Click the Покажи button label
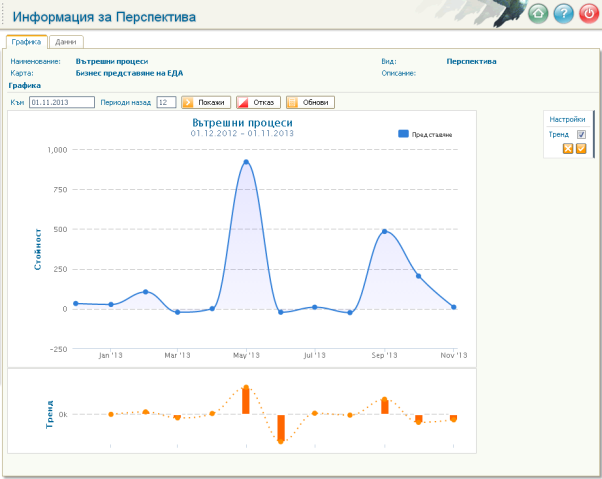 click(211, 102)
